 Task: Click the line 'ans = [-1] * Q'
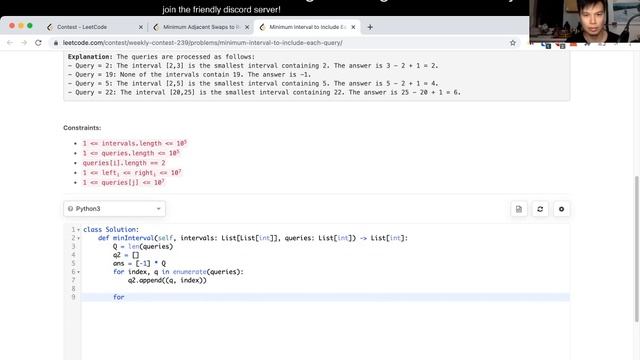point(139,263)
